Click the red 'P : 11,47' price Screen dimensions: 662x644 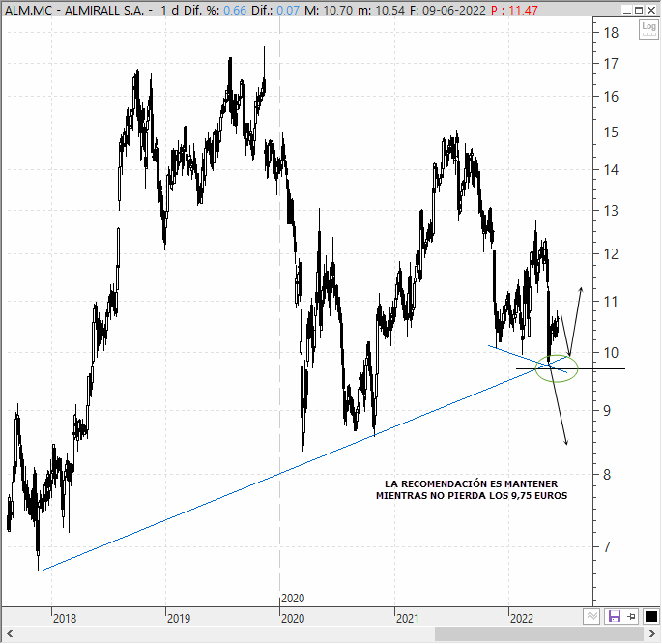pos(515,10)
